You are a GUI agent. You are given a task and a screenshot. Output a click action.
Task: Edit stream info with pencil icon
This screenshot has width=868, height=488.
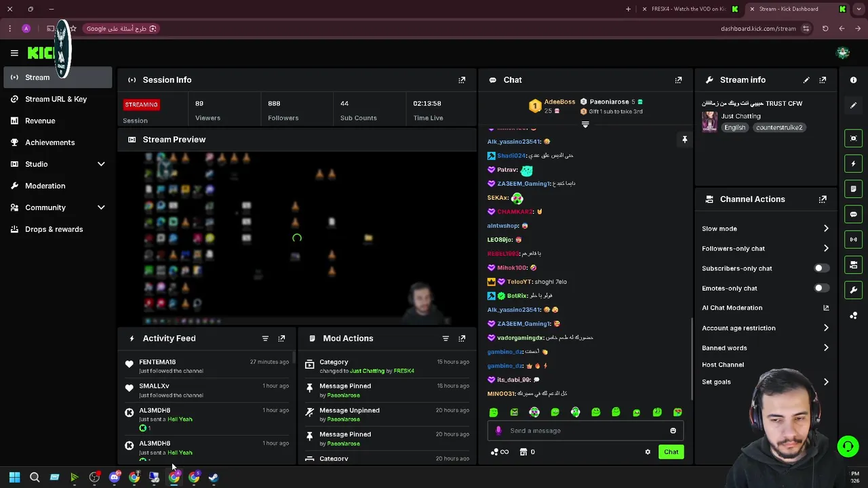806,80
